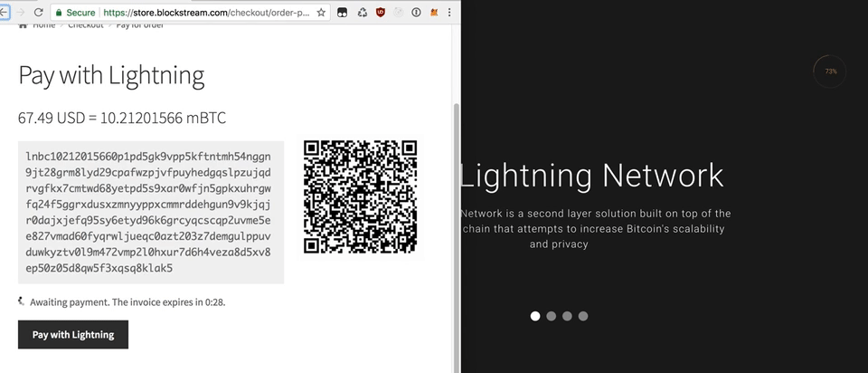Click the awaiting payment spinner icon

22,301
